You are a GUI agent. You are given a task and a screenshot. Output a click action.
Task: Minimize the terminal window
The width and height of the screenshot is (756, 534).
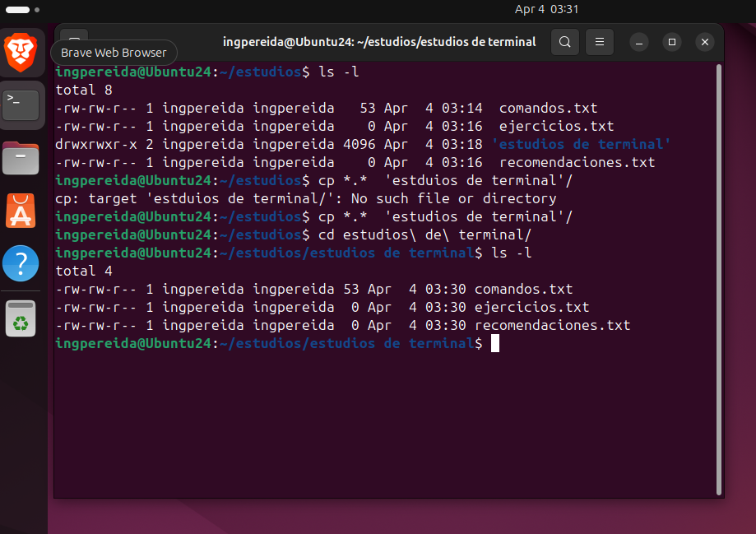coord(639,42)
